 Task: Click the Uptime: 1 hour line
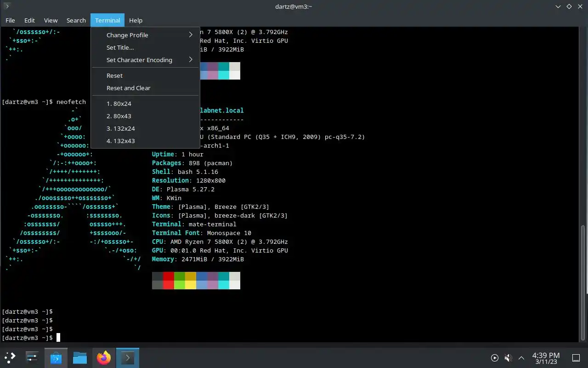click(x=178, y=154)
